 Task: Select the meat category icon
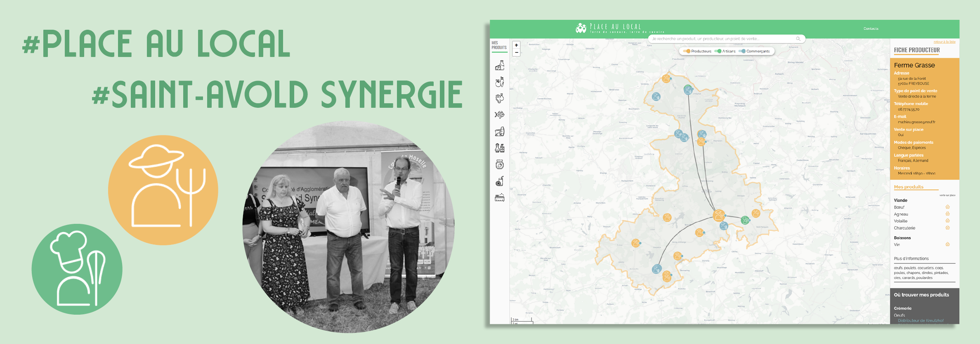(x=500, y=98)
